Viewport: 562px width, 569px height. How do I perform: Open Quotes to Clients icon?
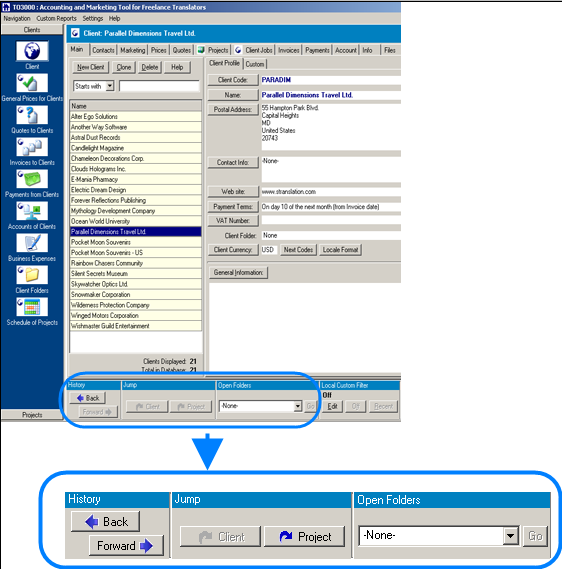(32, 115)
